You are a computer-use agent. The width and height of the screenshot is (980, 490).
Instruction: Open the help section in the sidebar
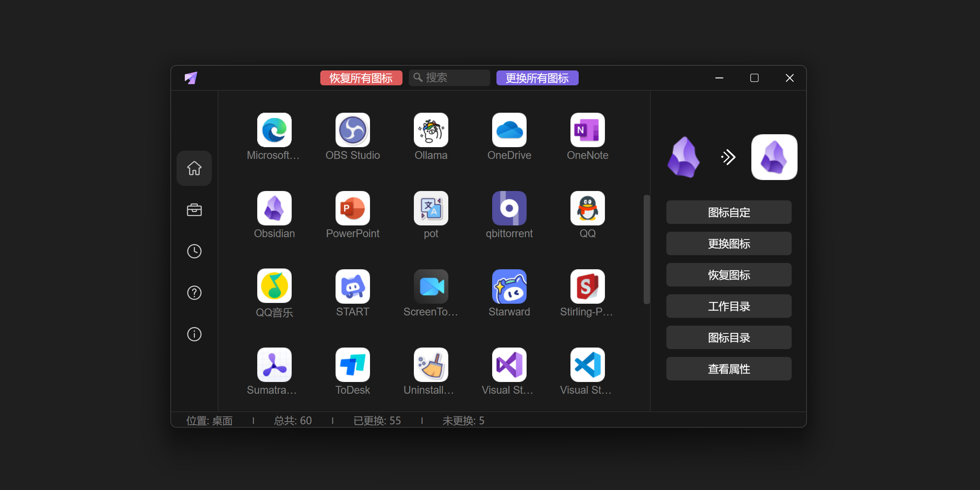(x=194, y=293)
